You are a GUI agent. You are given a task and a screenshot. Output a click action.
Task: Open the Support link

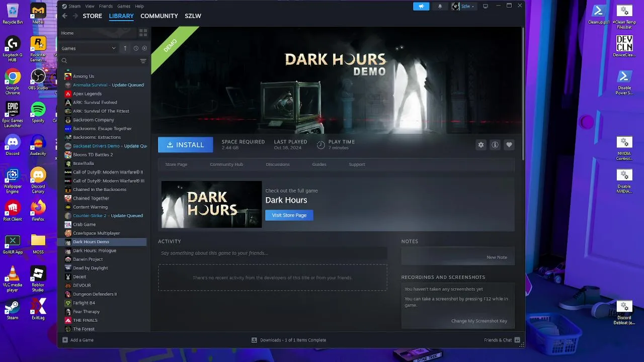357,164
